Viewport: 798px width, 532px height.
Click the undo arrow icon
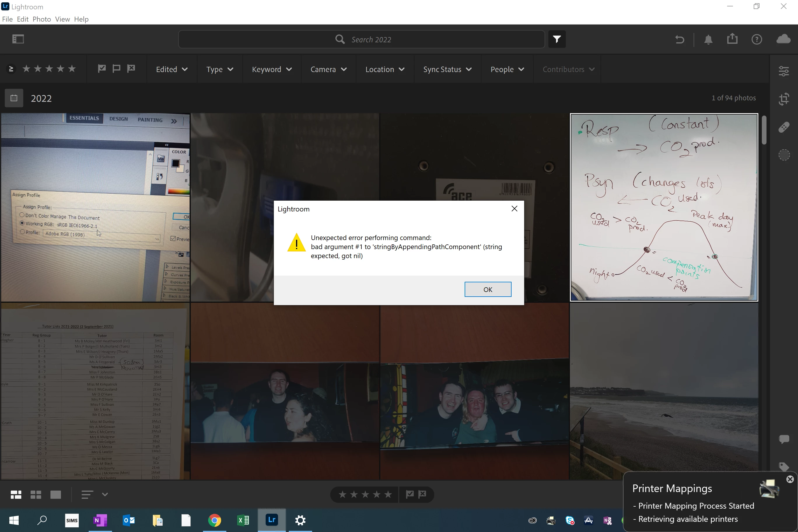680,40
